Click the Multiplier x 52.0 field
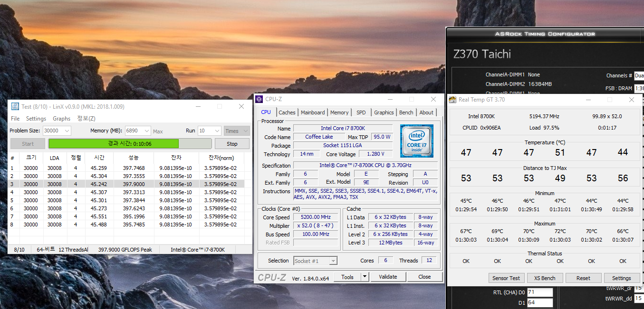Image resolution: width=644 pixels, height=309 pixels. tap(316, 226)
